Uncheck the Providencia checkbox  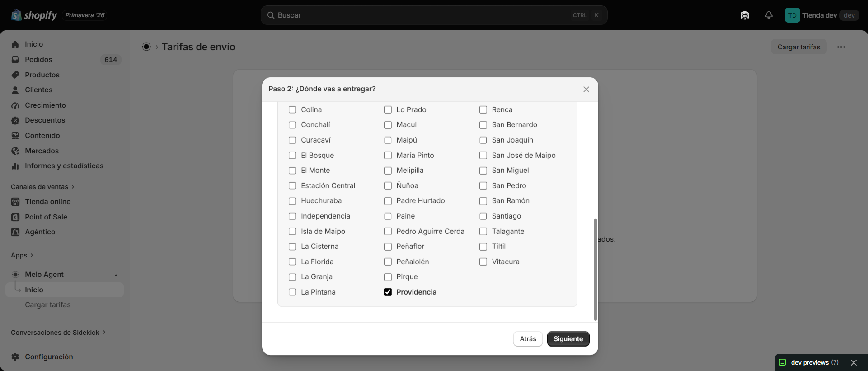(x=388, y=292)
